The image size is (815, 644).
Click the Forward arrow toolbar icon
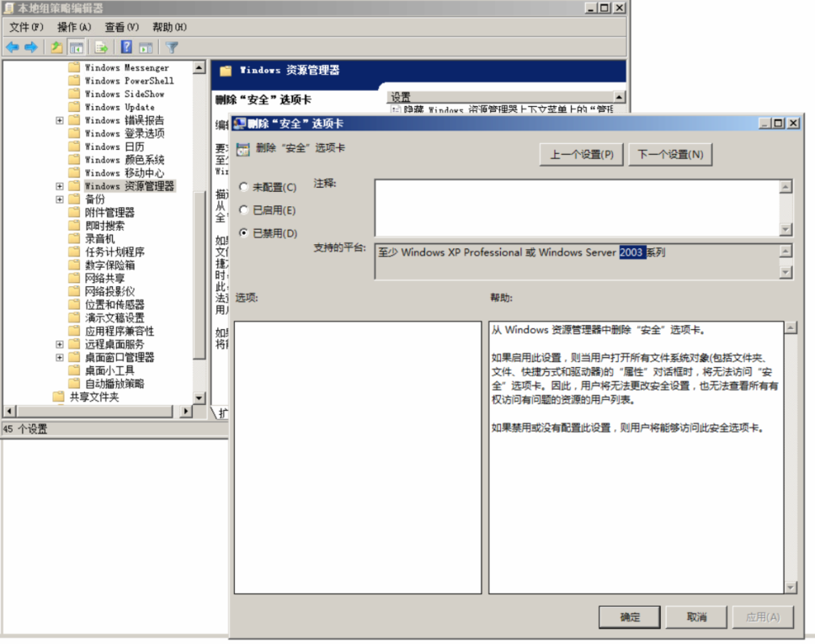31,47
